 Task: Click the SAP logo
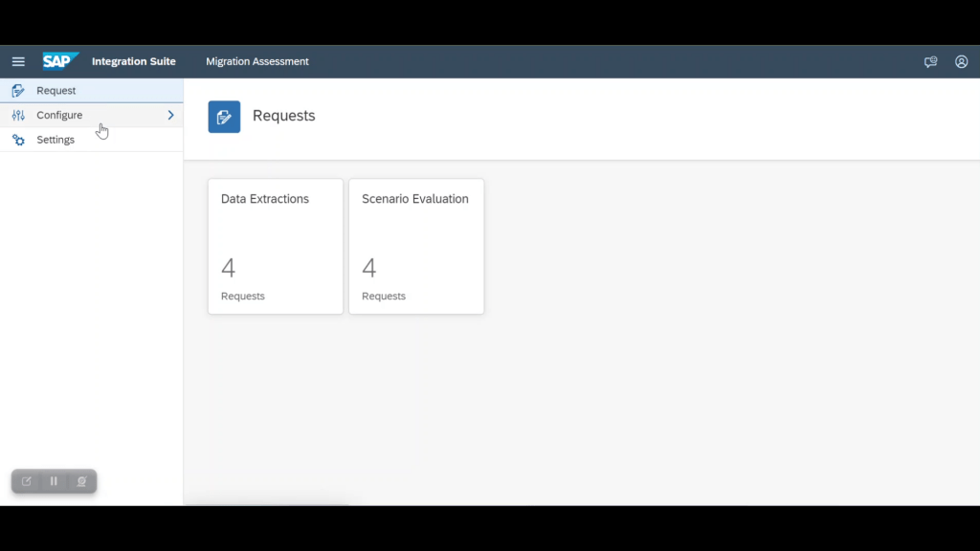(60, 61)
